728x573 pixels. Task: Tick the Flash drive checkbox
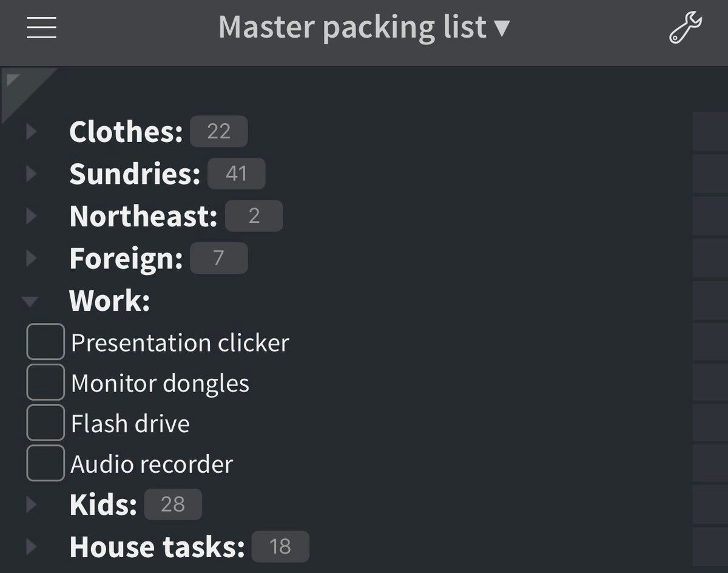coord(45,423)
